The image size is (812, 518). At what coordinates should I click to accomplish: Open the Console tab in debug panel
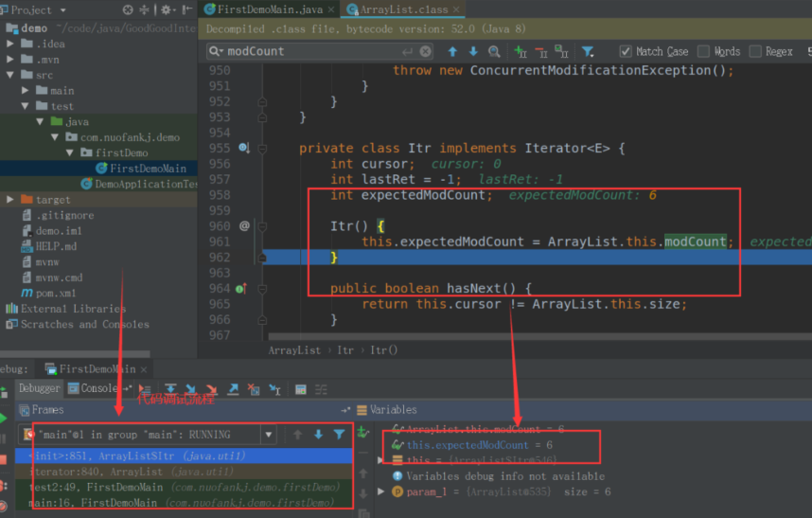coord(98,388)
